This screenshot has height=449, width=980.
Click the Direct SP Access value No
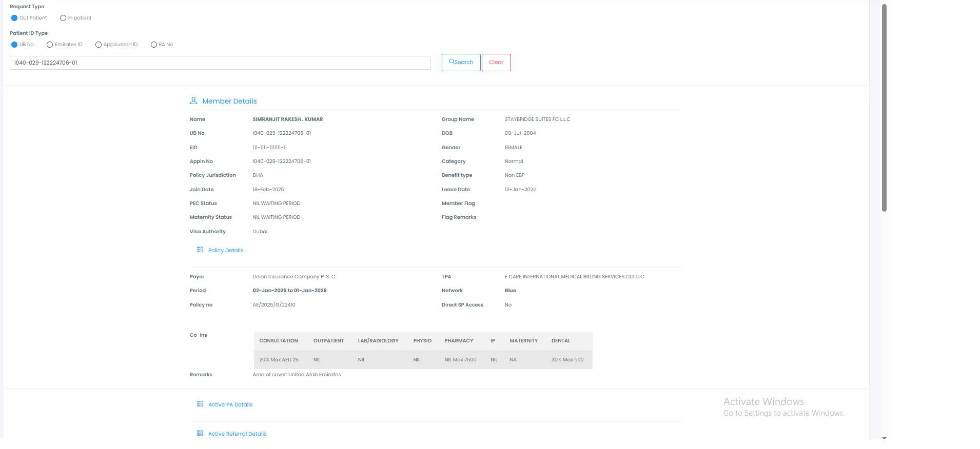[x=508, y=305]
